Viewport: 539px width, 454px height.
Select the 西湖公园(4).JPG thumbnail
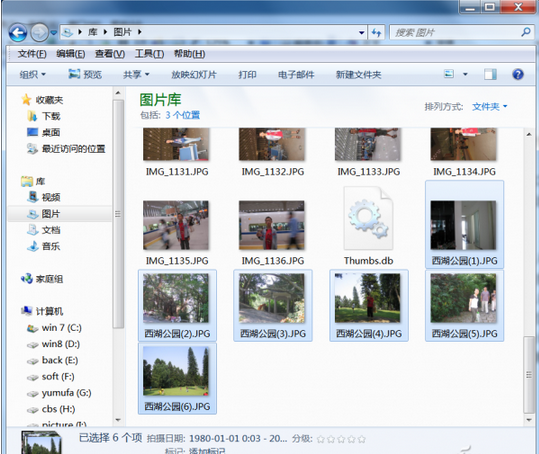pyautogui.click(x=368, y=306)
